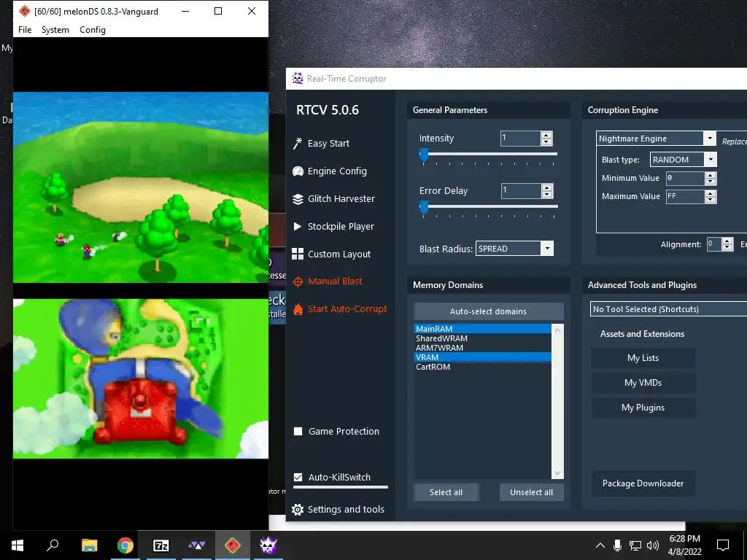The width and height of the screenshot is (747, 560).
Task: Open the Corruption Engine dropdown (Nightmare Engine)
Action: point(710,139)
